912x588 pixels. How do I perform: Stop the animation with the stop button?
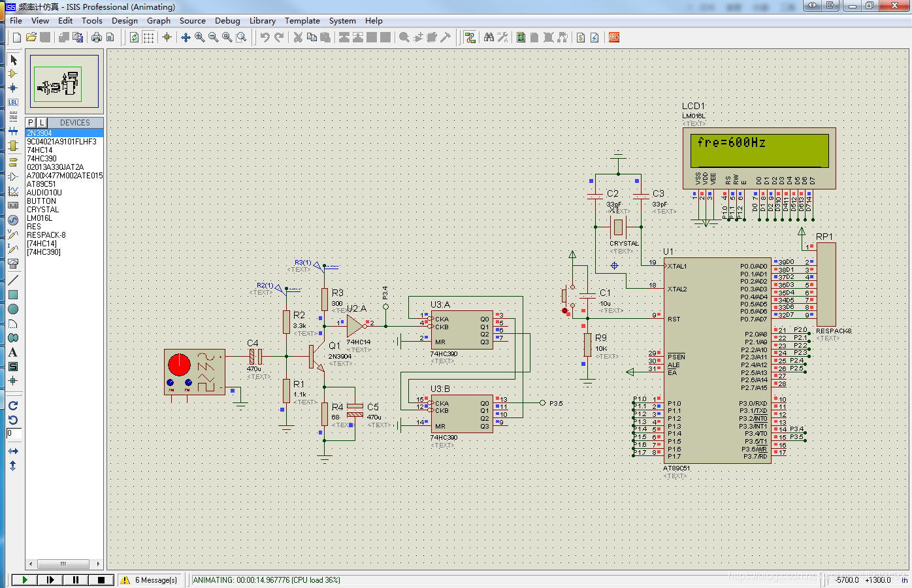point(101,580)
